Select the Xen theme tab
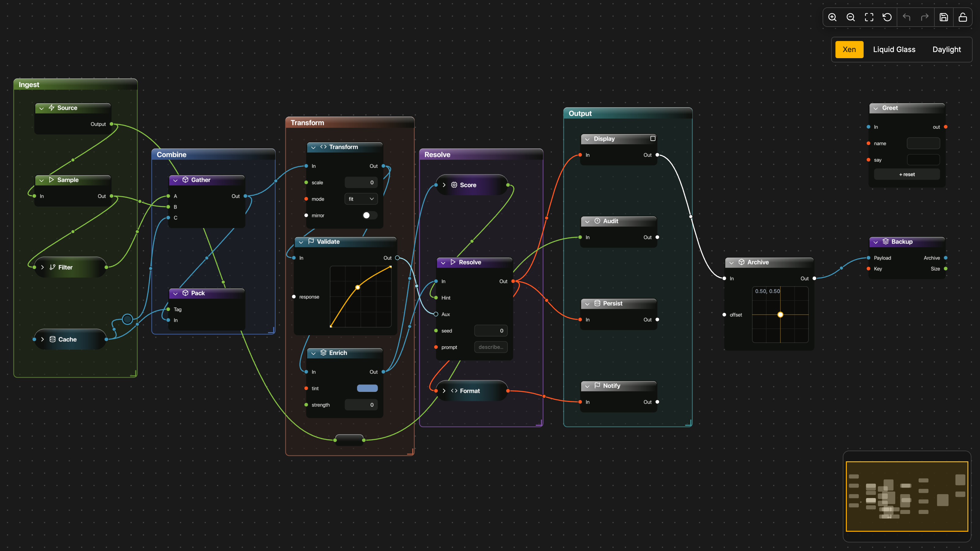The height and width of the screenshot is (551, 980). [849, 49]
